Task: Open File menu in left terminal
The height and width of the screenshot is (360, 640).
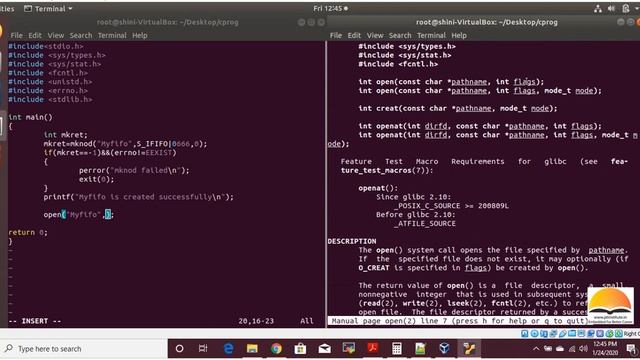Action: click(x=16, y=36)
